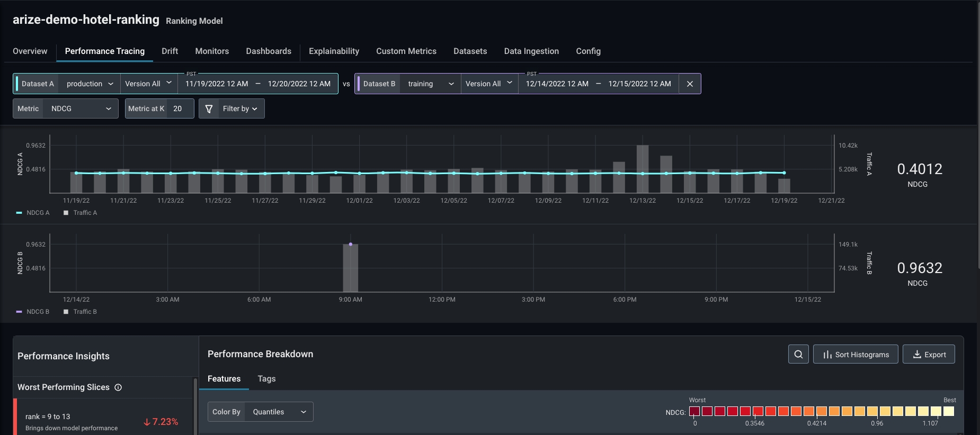Click the tallest traffic bar near 12/13/22
The image size is (980, 435).
(643, 169)
